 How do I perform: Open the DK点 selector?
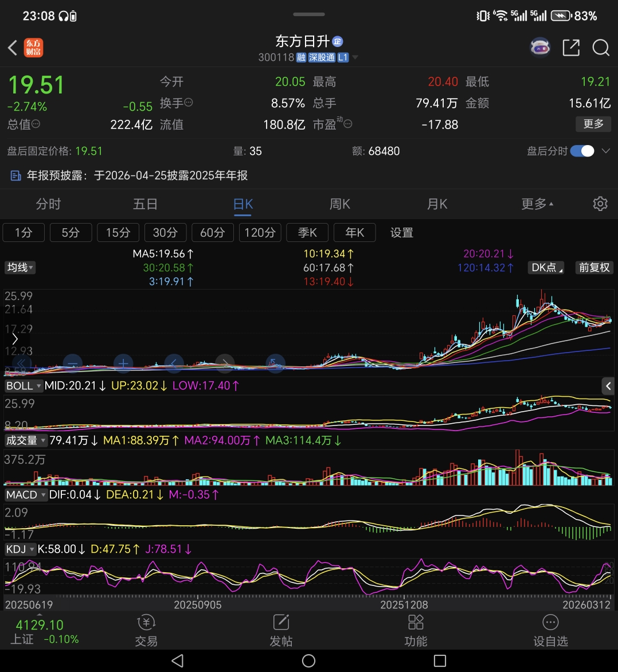546,267
